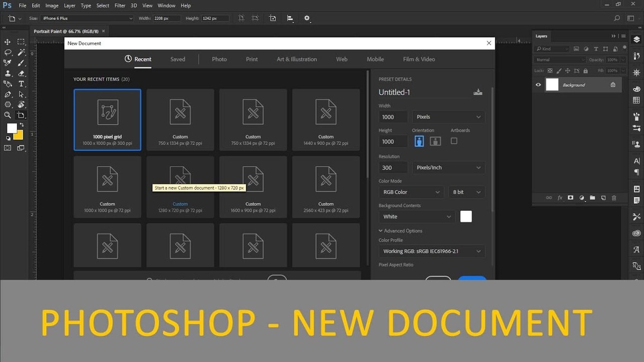
Task: Select the Path Selection tool
Action: [x=21, y=94]
